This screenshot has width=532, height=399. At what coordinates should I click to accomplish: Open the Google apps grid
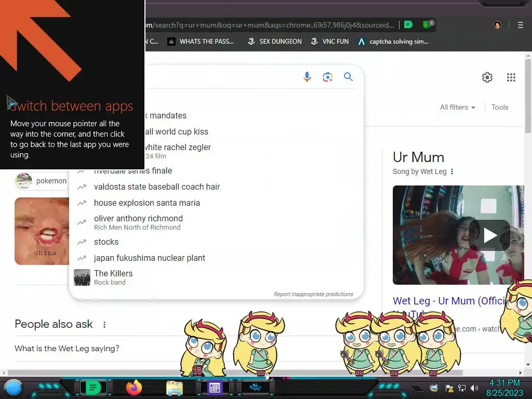tap(511, 77)
